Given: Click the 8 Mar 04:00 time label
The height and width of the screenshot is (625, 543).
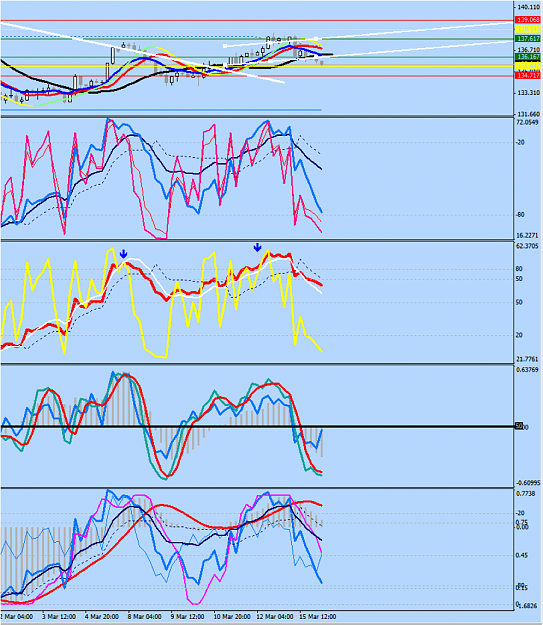Looking at the screenshot, I should point(145,617).
